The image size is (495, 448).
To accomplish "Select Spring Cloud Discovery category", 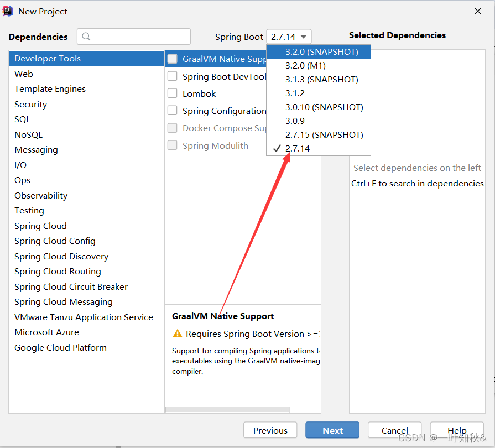I will pyautogui.click(x=86, y=257).
